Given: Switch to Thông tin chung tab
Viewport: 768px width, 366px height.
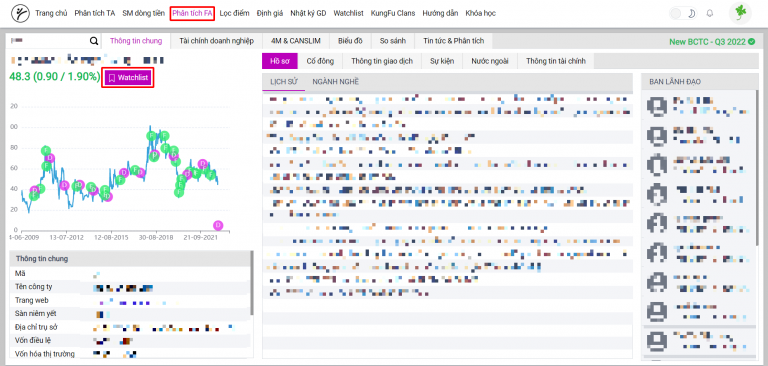Looking at the screenshot, I should pyautogui.click(x=136, y=41).
